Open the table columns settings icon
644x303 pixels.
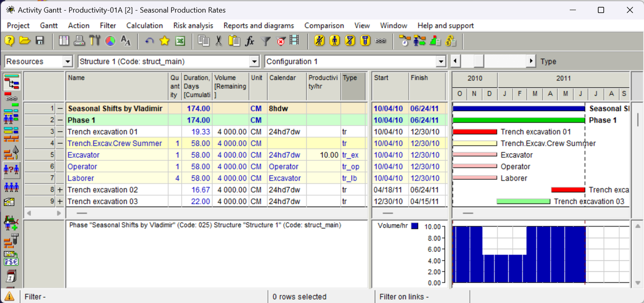pos(64,41)
